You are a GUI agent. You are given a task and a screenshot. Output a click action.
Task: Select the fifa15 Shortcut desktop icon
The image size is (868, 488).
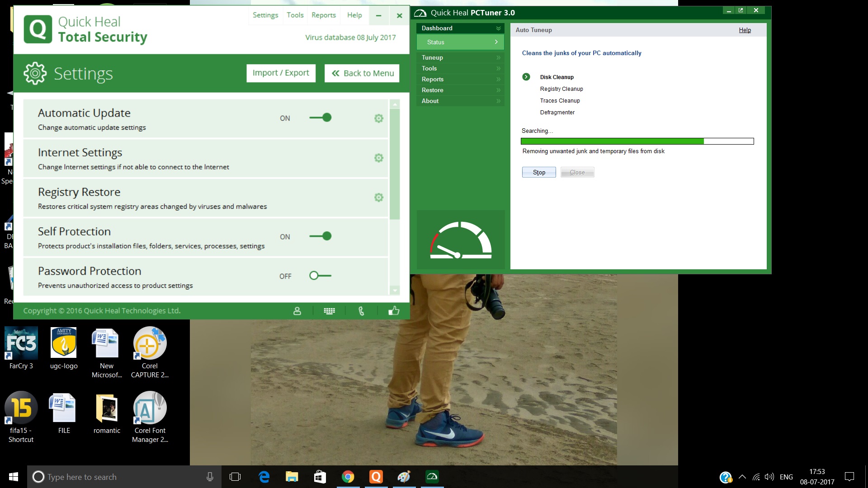(x=21, y=417)
